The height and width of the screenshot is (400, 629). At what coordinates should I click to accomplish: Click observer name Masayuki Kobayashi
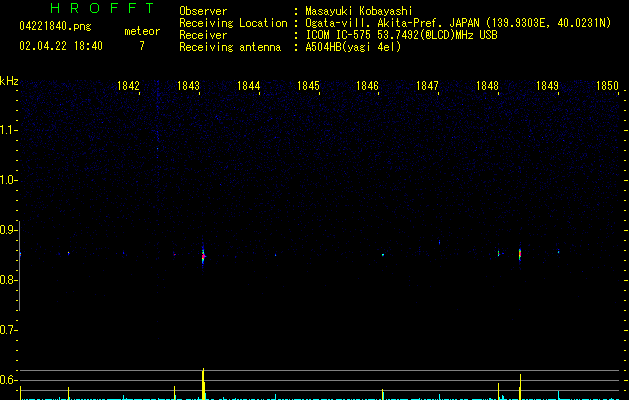coord(359,11)
